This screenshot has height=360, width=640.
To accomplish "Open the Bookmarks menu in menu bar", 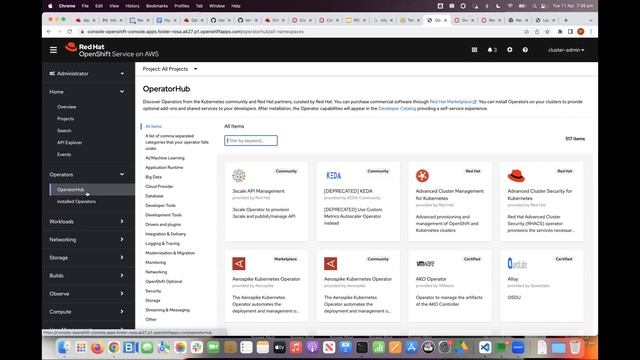I will pos(157,6).
